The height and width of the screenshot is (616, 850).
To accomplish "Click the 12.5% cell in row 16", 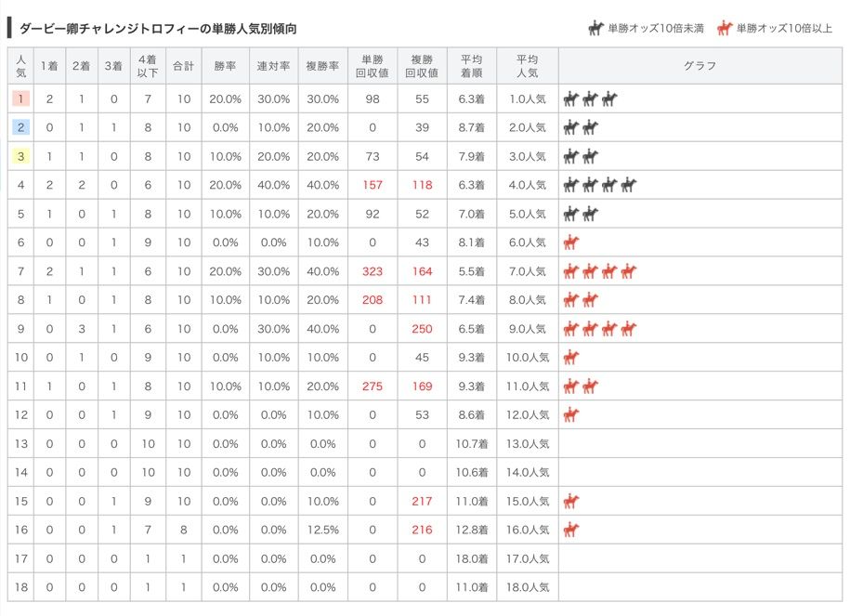I will 322,530.
